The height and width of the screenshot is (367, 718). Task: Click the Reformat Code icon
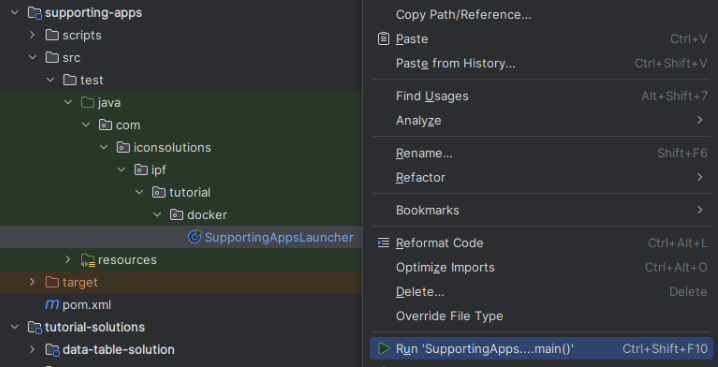pos(383,243)
